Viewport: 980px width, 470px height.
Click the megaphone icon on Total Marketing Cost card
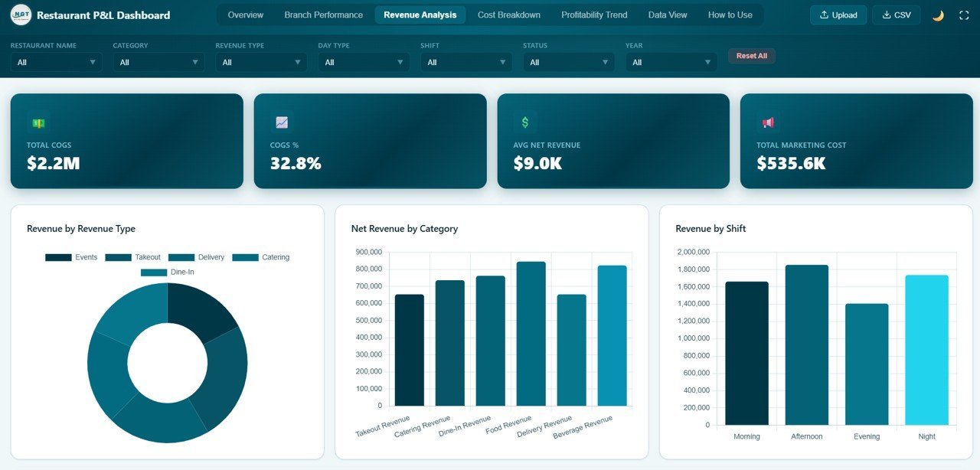pos(768,122)
